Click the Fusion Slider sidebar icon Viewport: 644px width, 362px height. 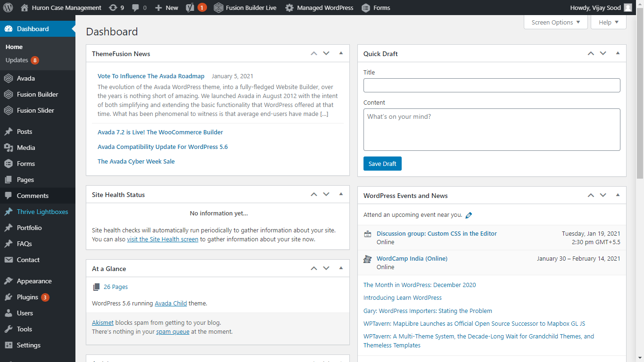click(x=8, y=110)
